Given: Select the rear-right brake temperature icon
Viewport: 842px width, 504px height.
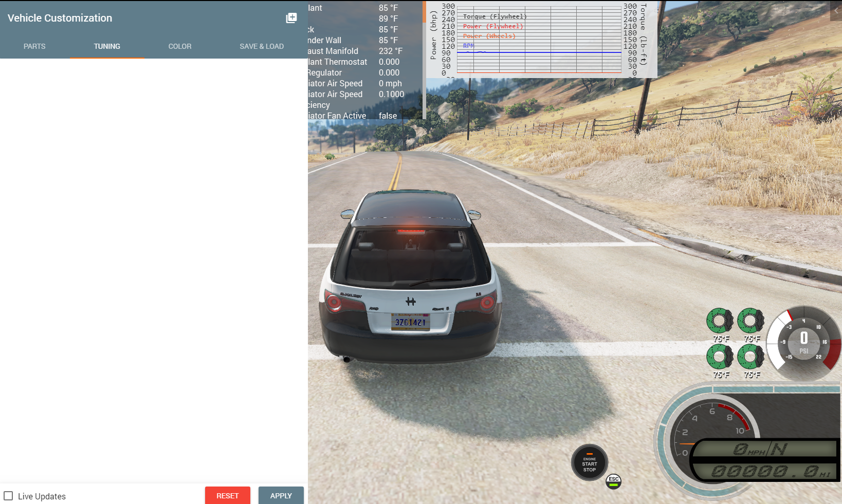Looking at the screenshot, I should (x=751, y=357).
